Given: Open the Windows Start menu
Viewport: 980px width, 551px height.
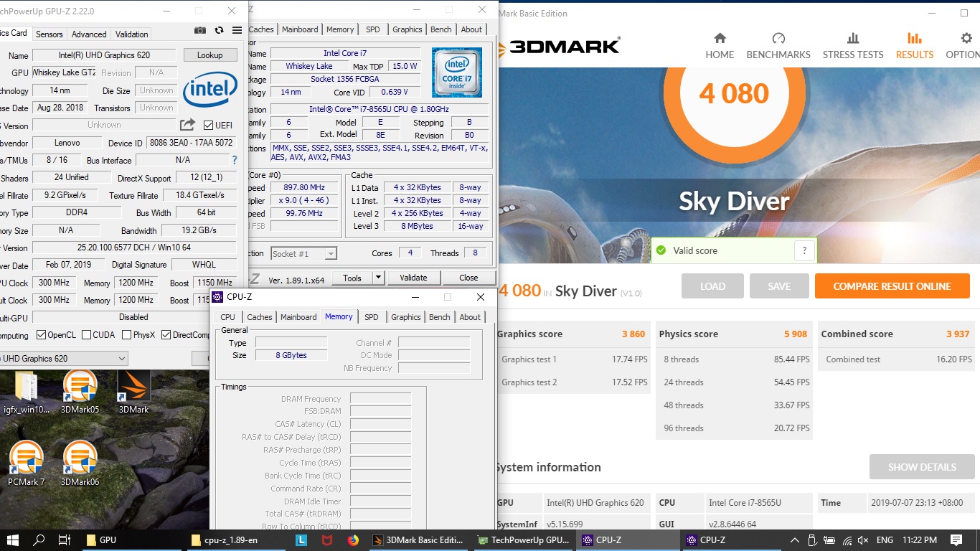Looking at the screenshot, I should click(x=13, y=540).
